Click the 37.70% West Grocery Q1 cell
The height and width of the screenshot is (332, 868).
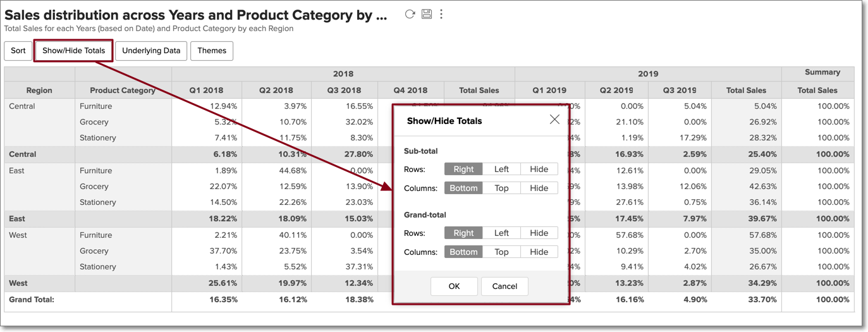click(206, 251)
